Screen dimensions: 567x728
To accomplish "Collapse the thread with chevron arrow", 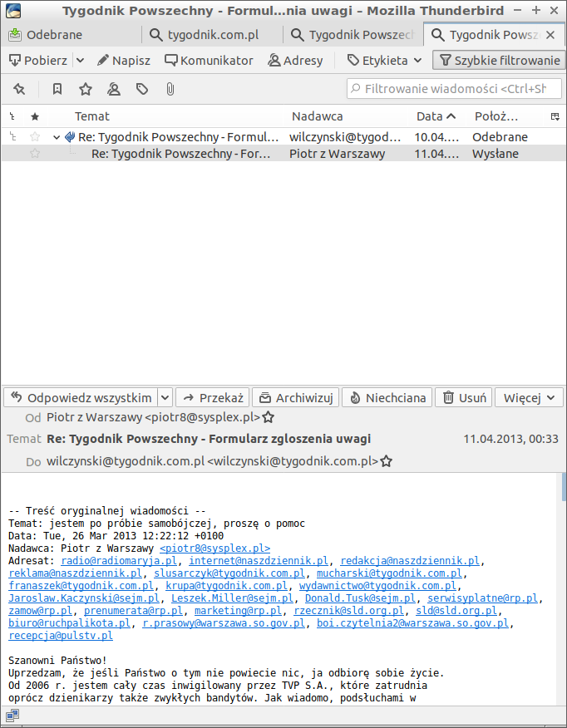I will click(x=57, y=137).
